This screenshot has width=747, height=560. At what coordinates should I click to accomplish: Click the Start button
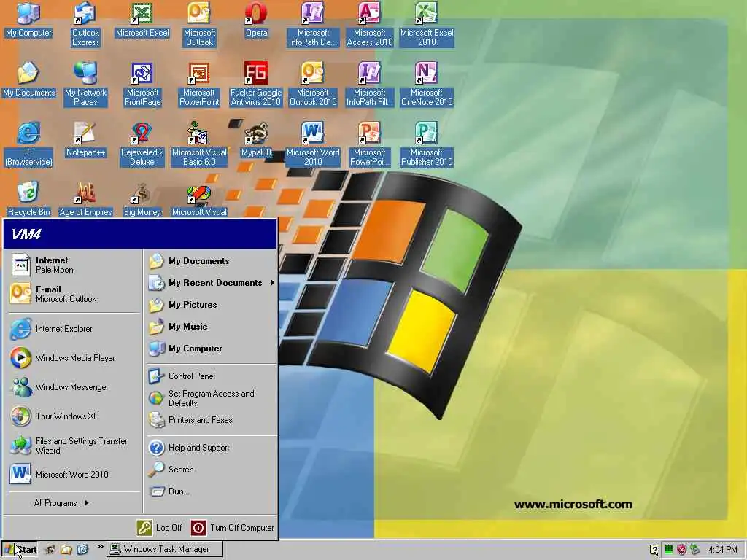pyautogui.click(x=20, y=550)
